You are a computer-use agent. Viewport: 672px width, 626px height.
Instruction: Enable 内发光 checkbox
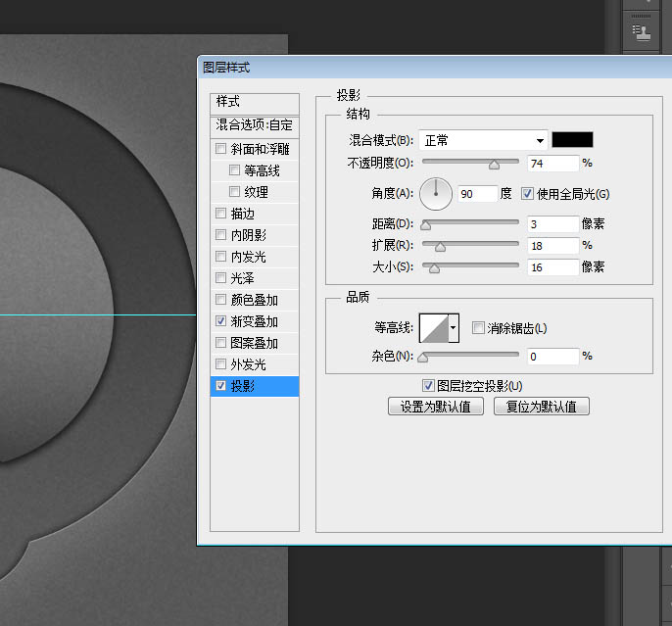220,257
